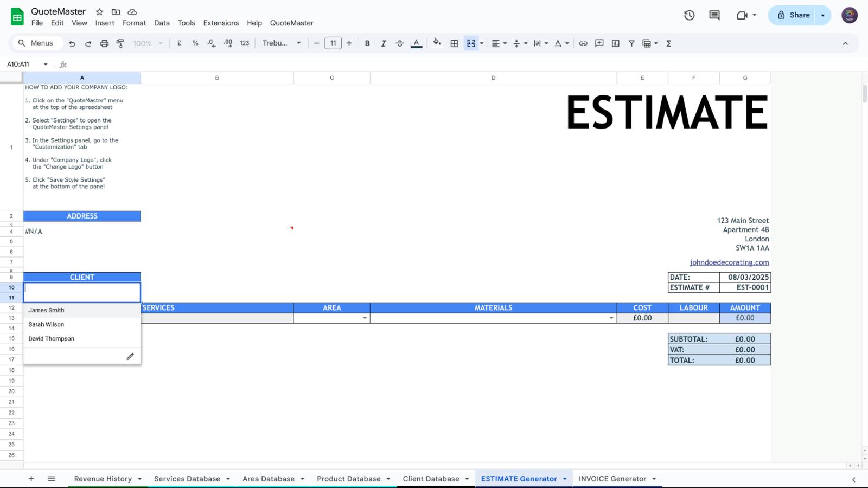This screenshot has width=868, height=488.
Task: Toggle italic formatting
Action: (384, 43)
